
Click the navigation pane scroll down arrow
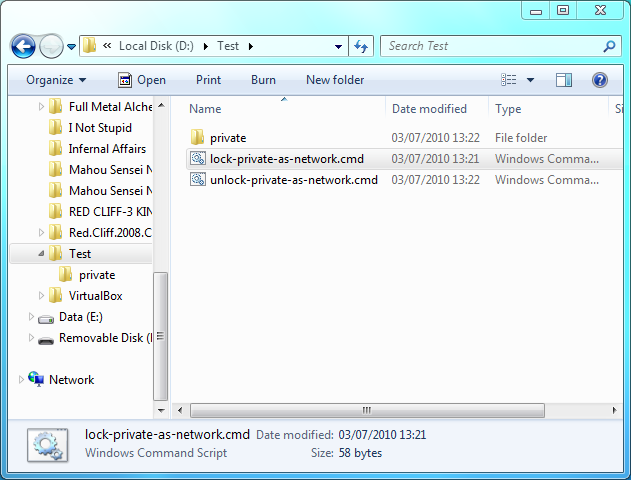point(161,410)
